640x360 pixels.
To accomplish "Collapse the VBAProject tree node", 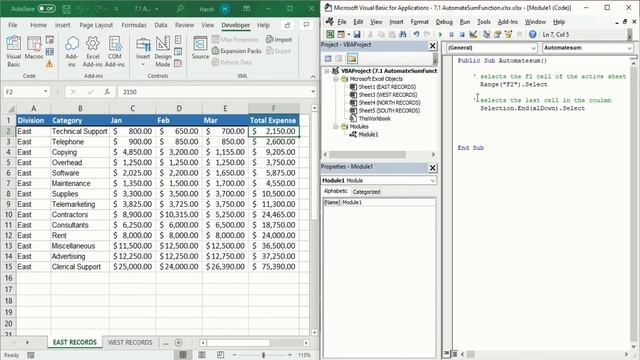I will pyautogui.click(x=327, y=71).
